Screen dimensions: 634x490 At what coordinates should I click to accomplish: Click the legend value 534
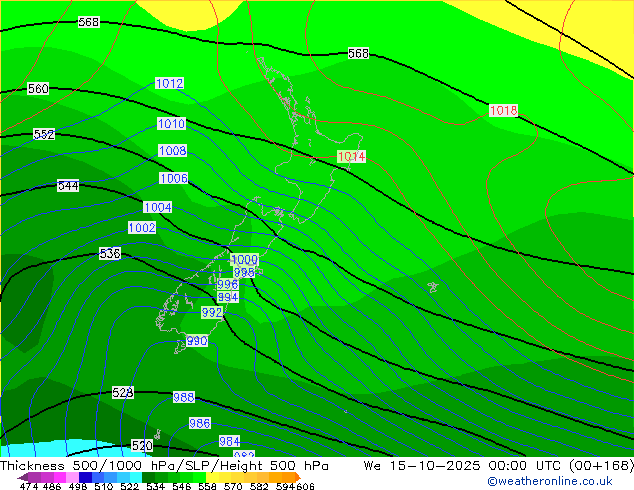click(x=155, y=486)
